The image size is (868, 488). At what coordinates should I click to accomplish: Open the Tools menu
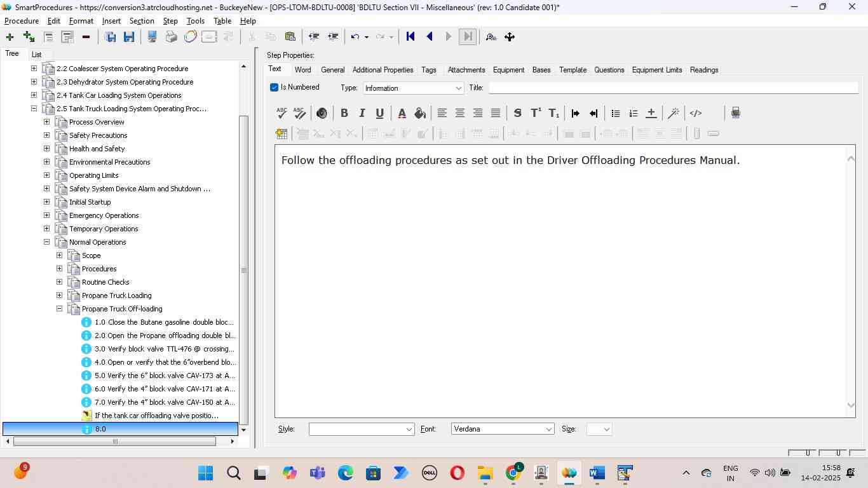[195, 21]
